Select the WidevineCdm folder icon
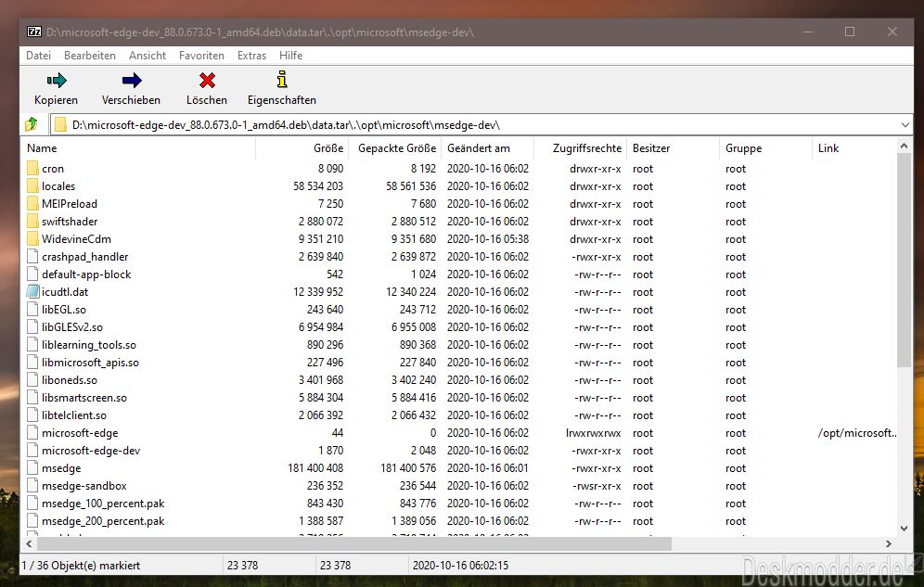This screenshot has height=587, width=924. pos(32,239)
